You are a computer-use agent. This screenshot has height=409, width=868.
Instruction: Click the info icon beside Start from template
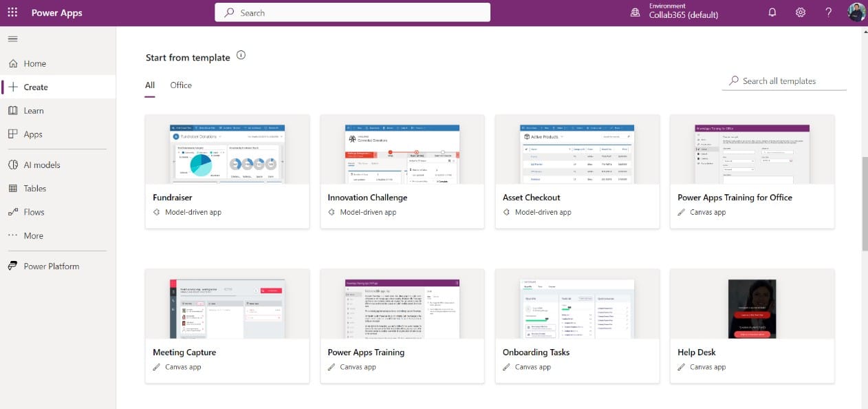pos(241,56)
